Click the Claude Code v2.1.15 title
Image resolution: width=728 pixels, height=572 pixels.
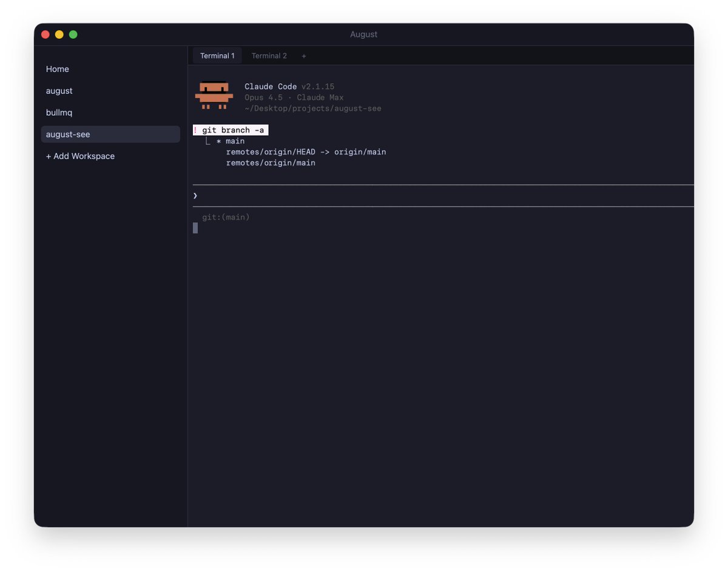289,87
